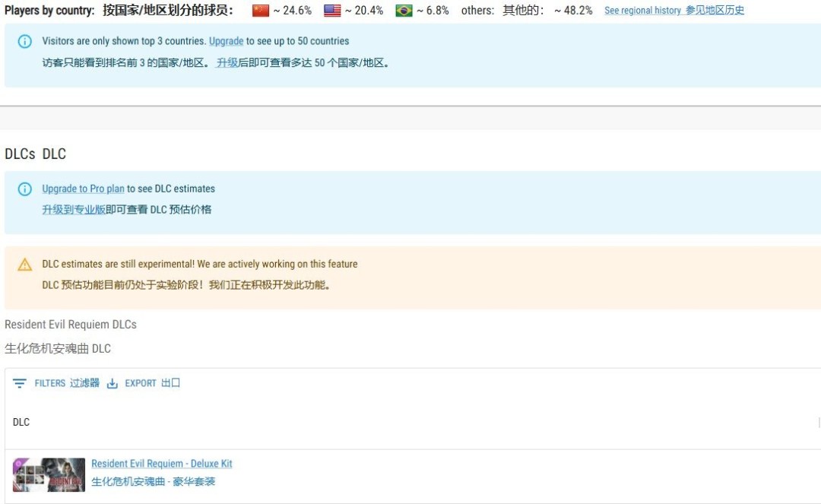Click the Deluxe Kit cover thumbnail

[x=48, y=472]
